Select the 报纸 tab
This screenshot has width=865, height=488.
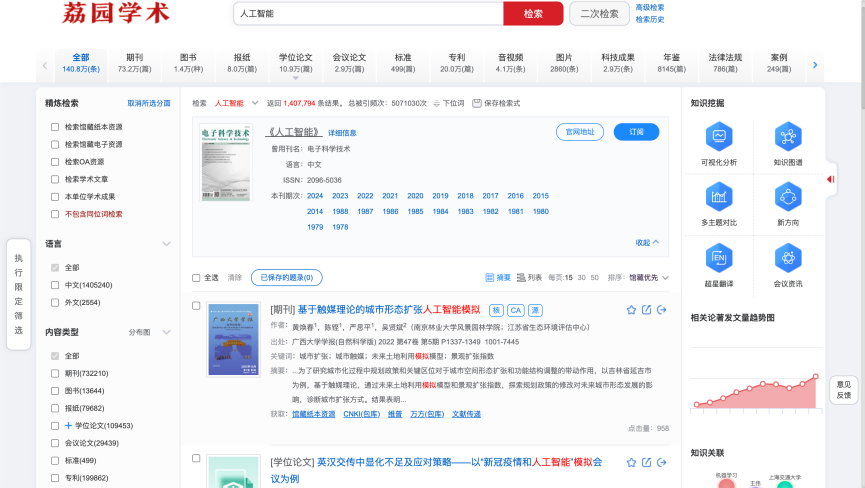click(x=242, y=63)
